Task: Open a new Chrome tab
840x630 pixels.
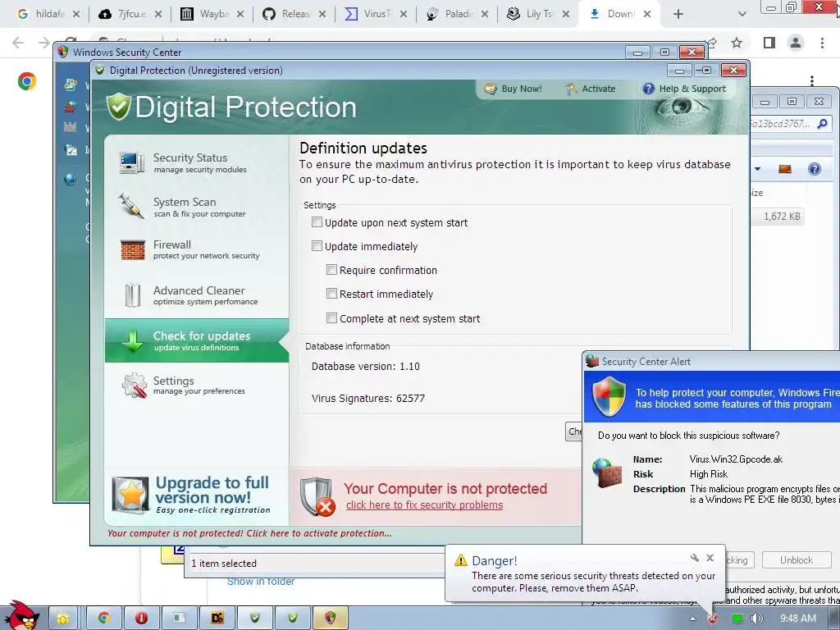Action: pos(678,14)
